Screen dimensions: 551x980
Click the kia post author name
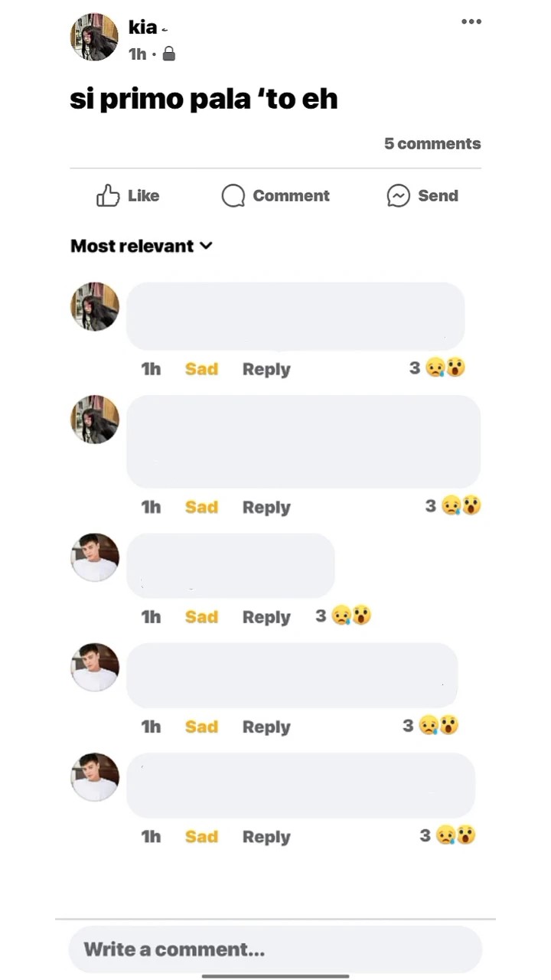pyautogui.click(x=143, y=28)
